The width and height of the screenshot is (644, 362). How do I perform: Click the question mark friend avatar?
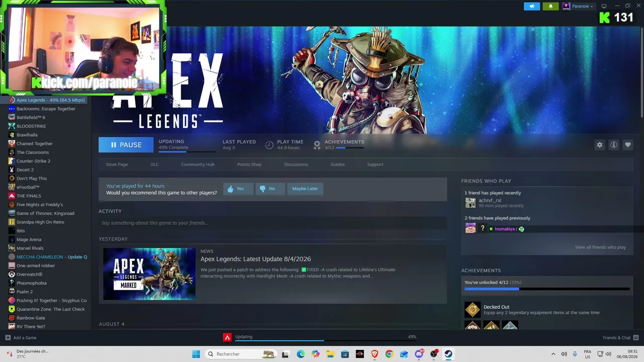pyautogui.click(x=482, y=228)
